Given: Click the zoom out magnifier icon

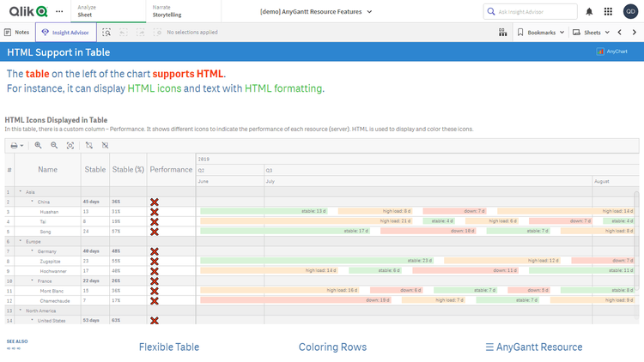Looking at the screenshot, I should tap(54, 146).
